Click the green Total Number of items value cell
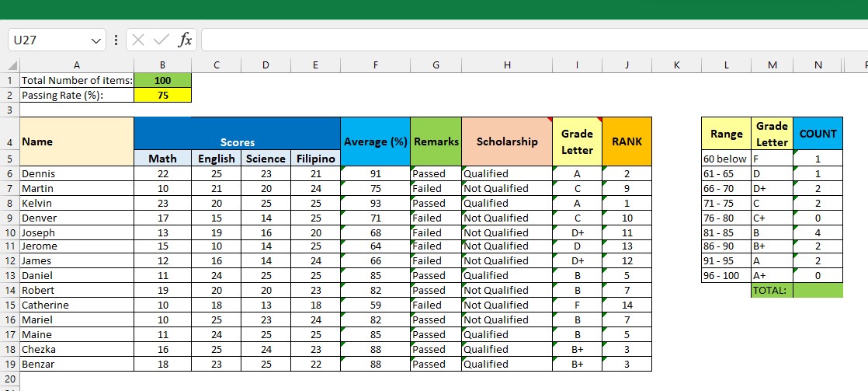This screenshot has width=868, height=391. click(x=162, y=81)
